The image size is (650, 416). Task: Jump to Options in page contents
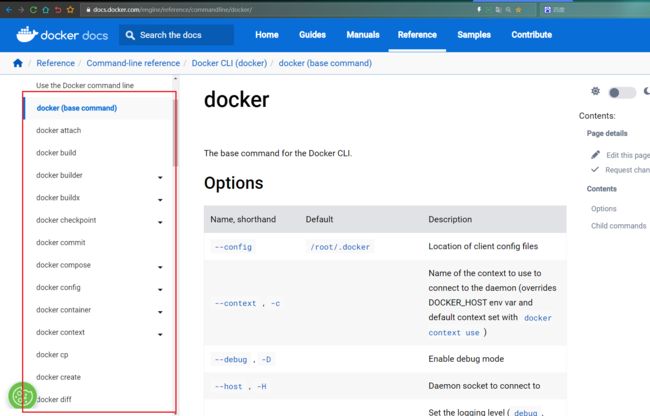coord(604,208)
